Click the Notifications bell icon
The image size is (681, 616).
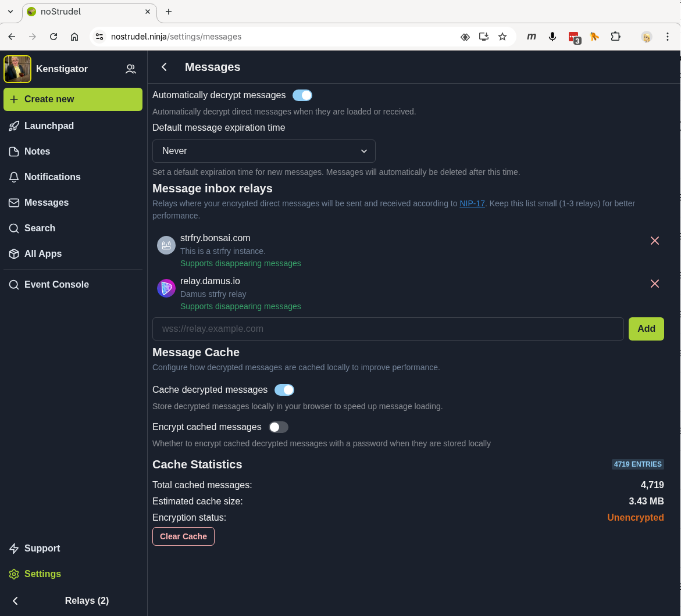(14, 177)
